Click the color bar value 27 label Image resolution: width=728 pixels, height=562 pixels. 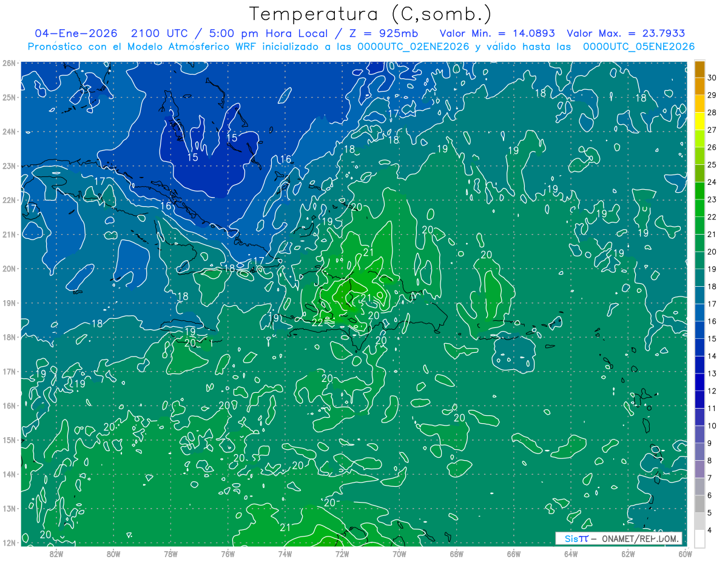(x=712, y=130)
